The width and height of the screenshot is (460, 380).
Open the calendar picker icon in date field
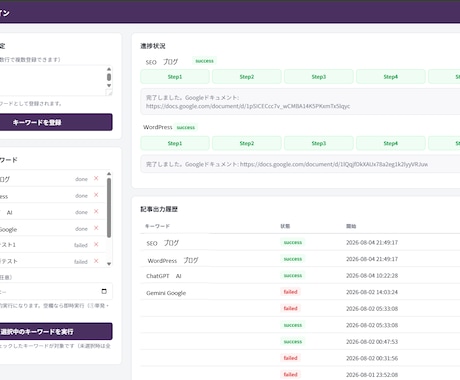(104, 291)
